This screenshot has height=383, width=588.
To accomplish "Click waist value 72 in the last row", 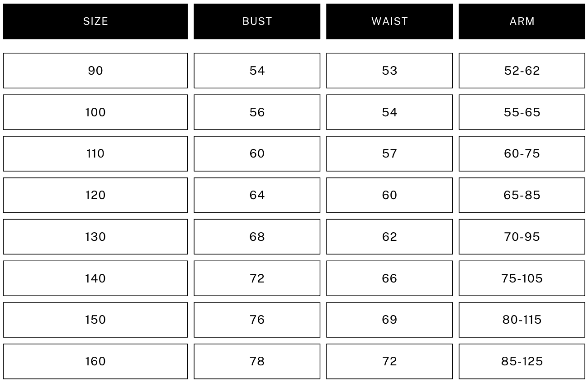I will (x=389, y=361).
